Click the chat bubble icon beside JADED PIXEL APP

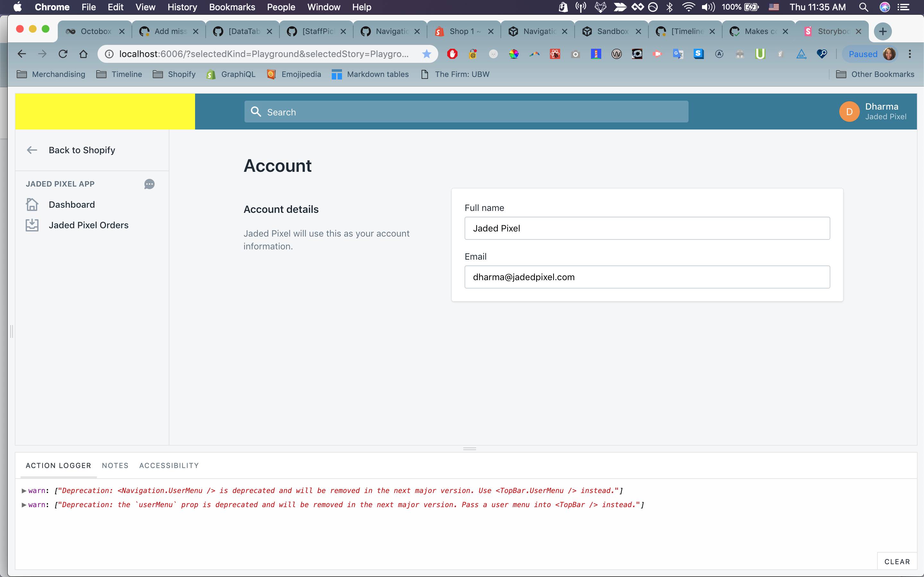(x=149, y=184)
